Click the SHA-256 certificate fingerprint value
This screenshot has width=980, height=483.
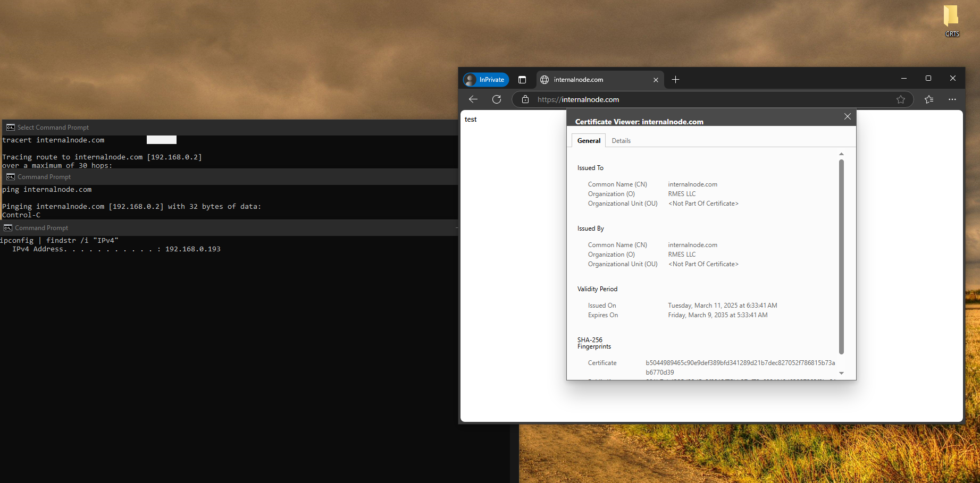point(740,368)
